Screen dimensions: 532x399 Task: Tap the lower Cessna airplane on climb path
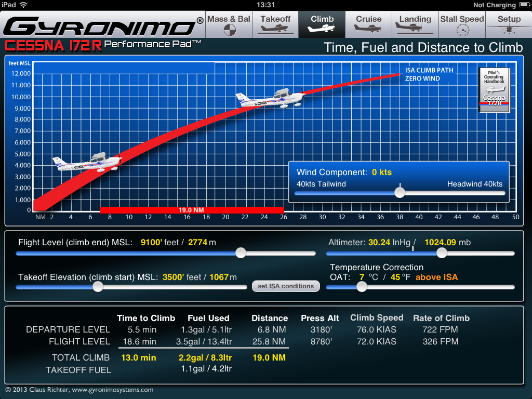(87, 162)
